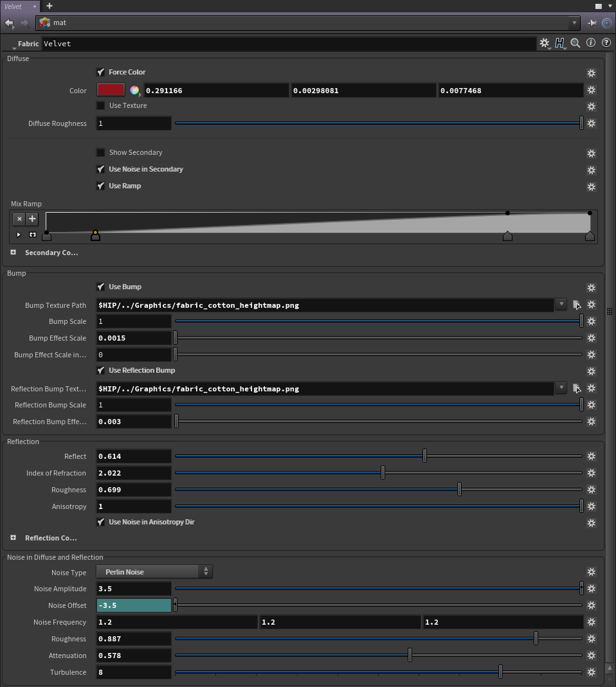Click the question mark help icon

point(606,43)
